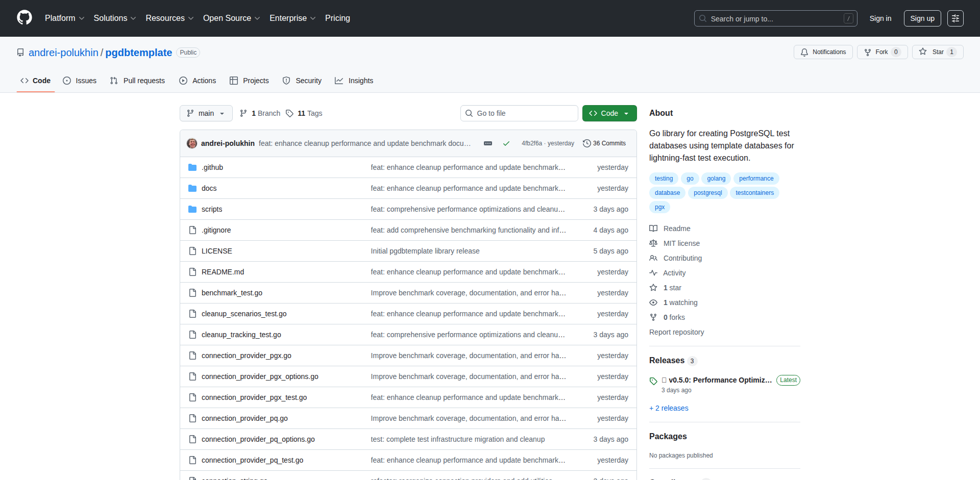
Task: Click the GitHub logo icon
Action: point(24,18)
